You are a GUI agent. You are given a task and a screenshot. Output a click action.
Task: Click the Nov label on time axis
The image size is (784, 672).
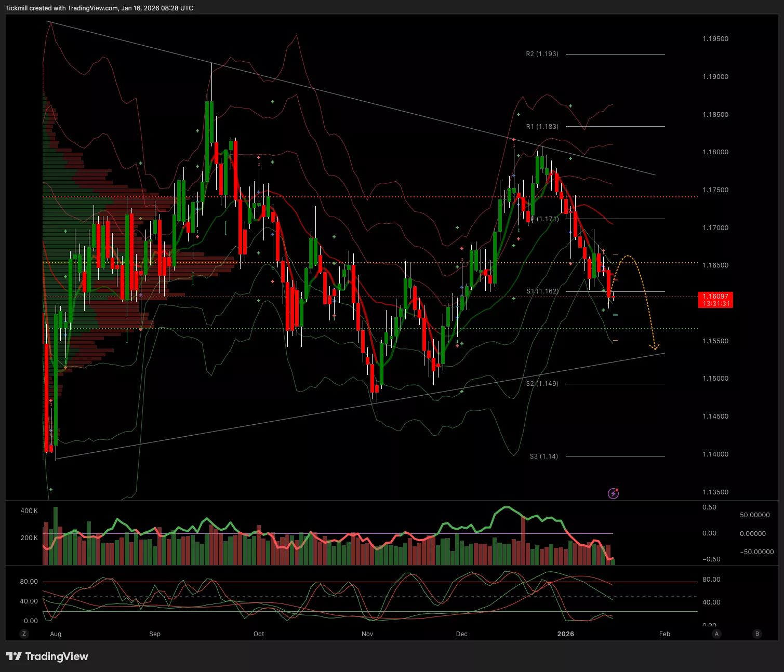[x=367, y=634]
